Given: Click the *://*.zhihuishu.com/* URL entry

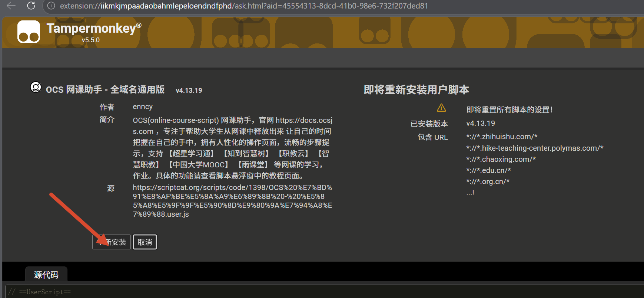Looking at the screenshot, I should point(502,137).
